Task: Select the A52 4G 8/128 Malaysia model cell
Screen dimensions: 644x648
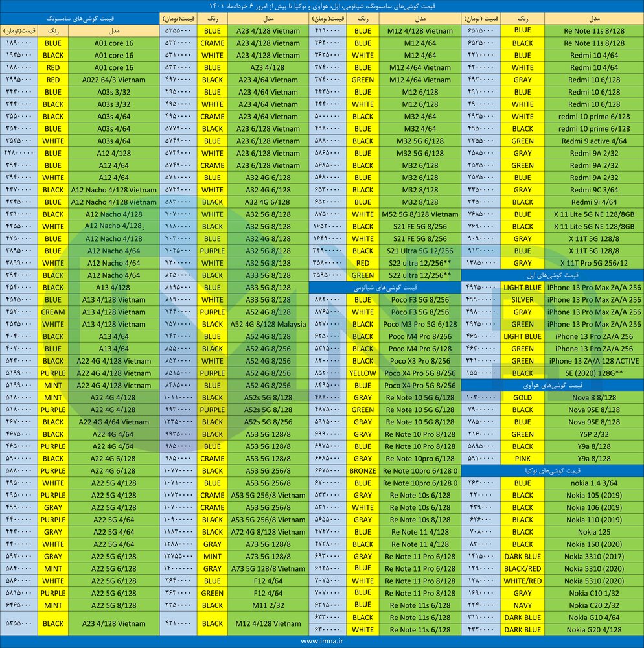Action: [x=268, y=325]
